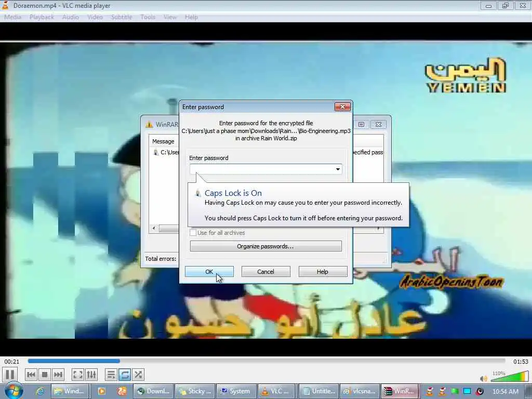This screenshot has height=399, width=532.
Task: Open the clock showing 10:54 AM
Action: coord(506,392)
